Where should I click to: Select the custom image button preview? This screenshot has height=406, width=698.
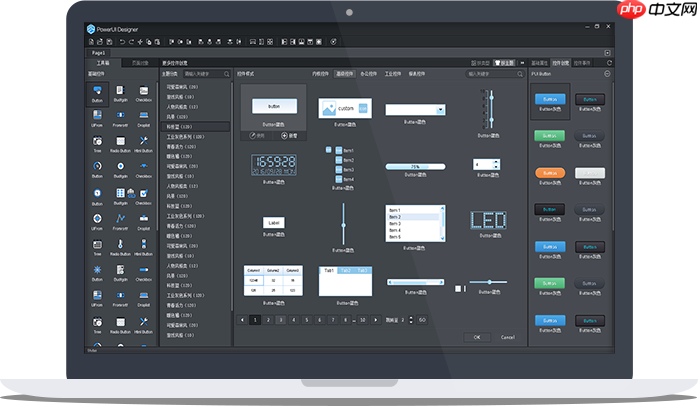pos(345,108)
